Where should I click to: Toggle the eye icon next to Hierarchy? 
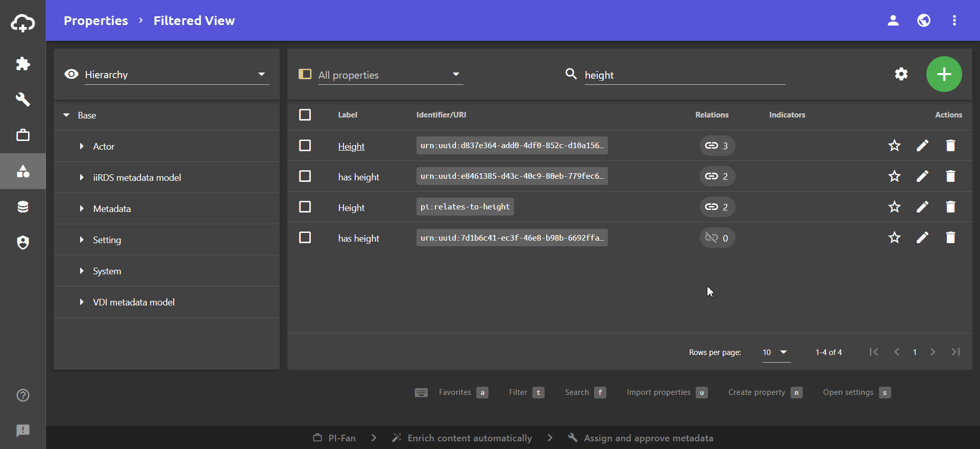coord(71,74)
